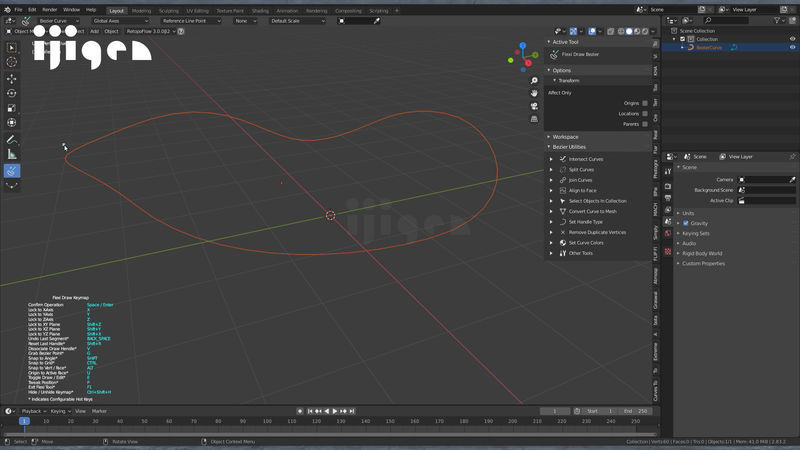
Task: Click the zoom viewport magnifier icon
Action: pos(534,81)
